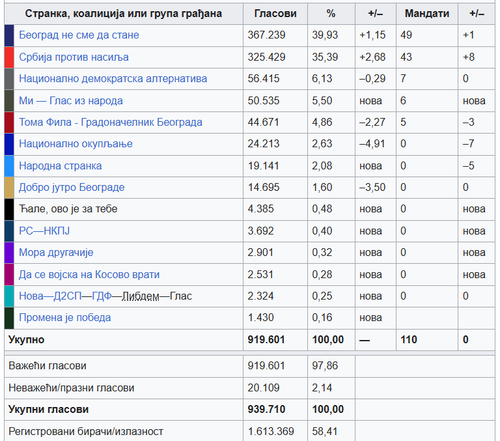The height and width of the screenshot is (441, 500).
Task: Click the Странка, коалиција или група грађана header
Action: 123,14
